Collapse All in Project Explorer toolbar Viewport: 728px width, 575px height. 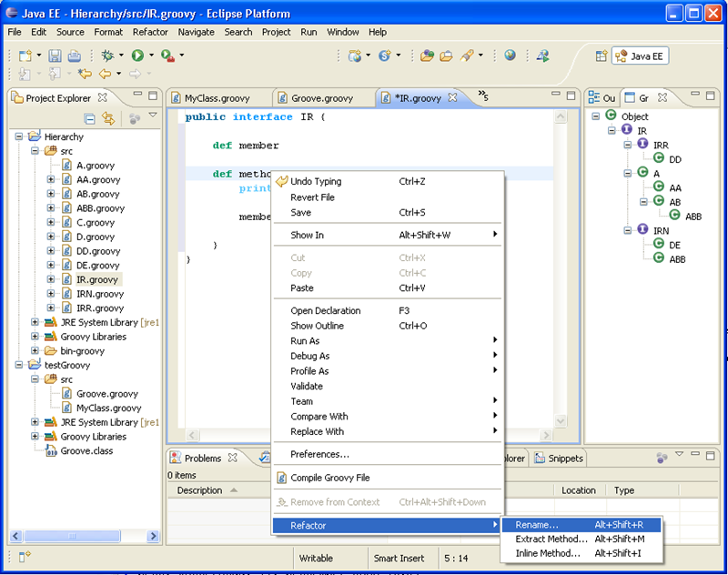coord(89,118)
